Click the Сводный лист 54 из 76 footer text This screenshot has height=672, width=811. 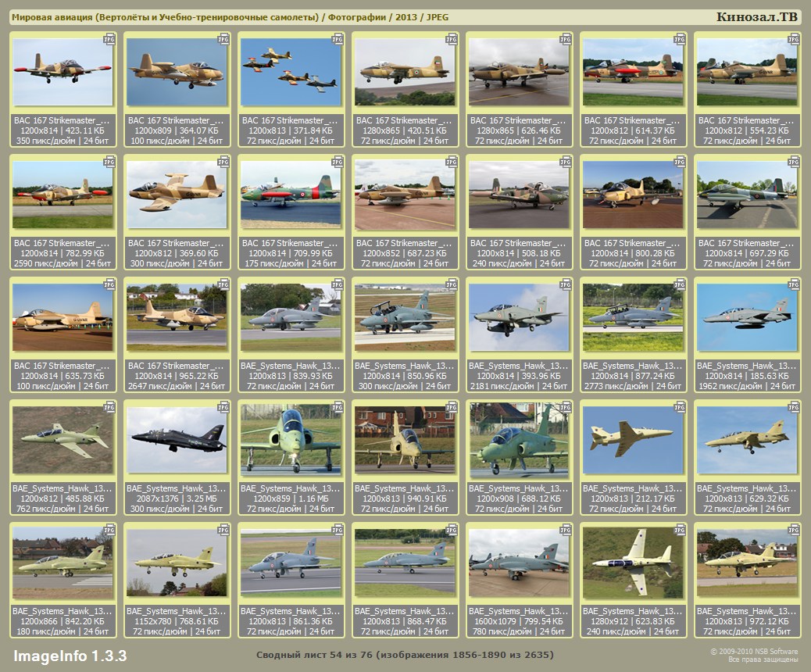(x=405, y=655)
